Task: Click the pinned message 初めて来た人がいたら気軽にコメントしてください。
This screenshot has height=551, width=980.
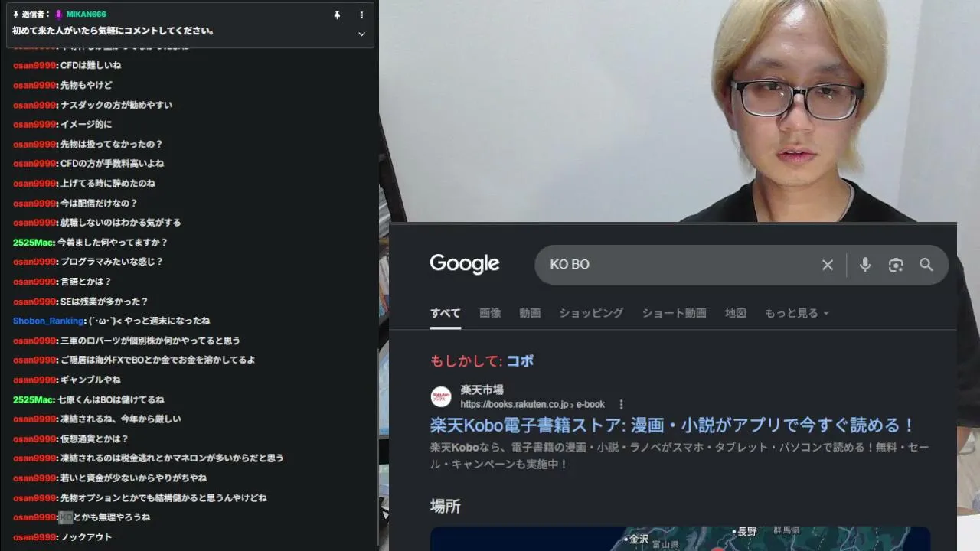Action: click(113, 31)
